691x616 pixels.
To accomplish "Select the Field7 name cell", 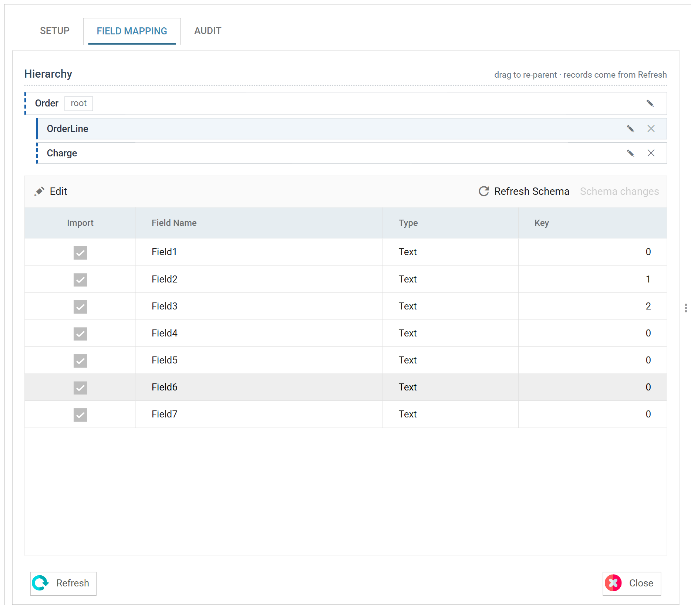I will point(259,414).
